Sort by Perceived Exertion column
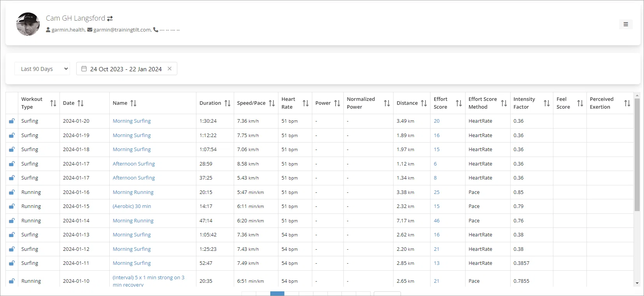Screen dimensions: 644x296 tap(627, 103)
